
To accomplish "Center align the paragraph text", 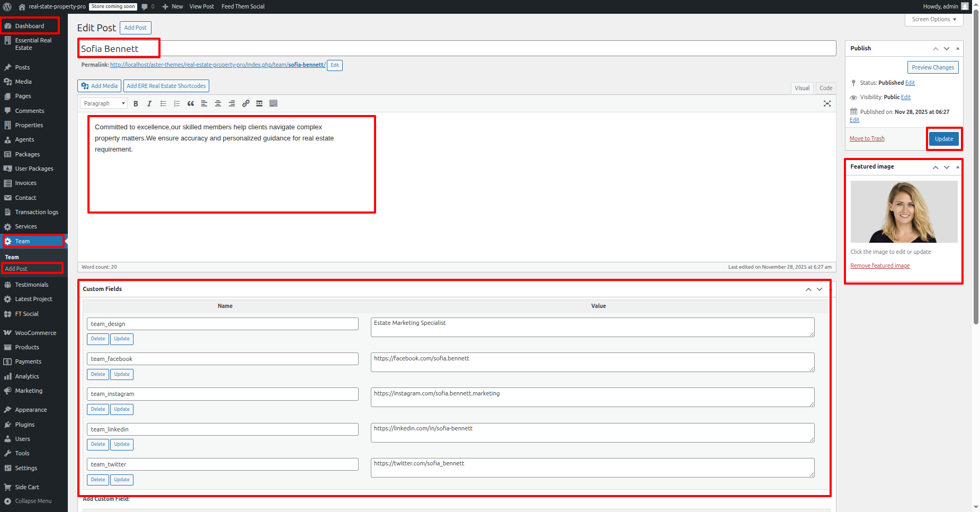I will [218, 104].
